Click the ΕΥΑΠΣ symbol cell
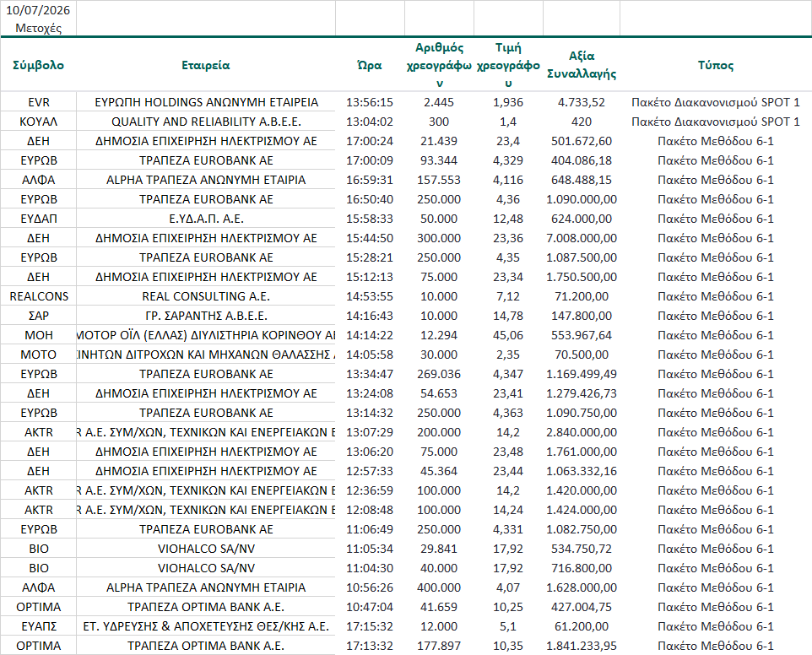Screen dimensions: 812x655 click(x=38, y=626)
